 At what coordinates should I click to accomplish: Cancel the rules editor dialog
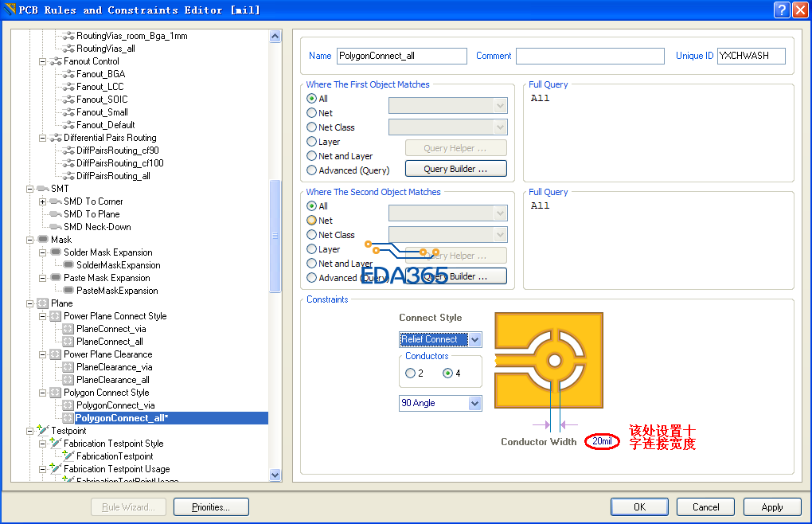pyautogui.click(x=705, y=507)
